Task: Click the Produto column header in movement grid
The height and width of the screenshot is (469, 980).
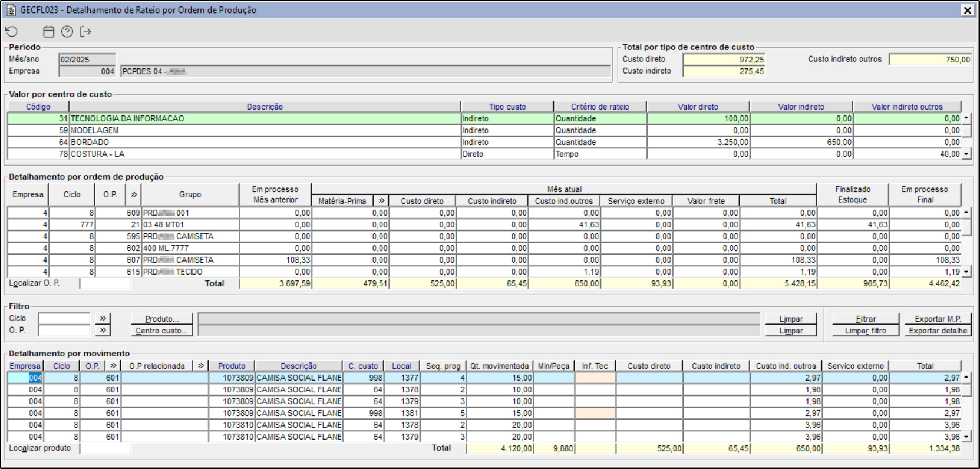Action: [232, 366]
